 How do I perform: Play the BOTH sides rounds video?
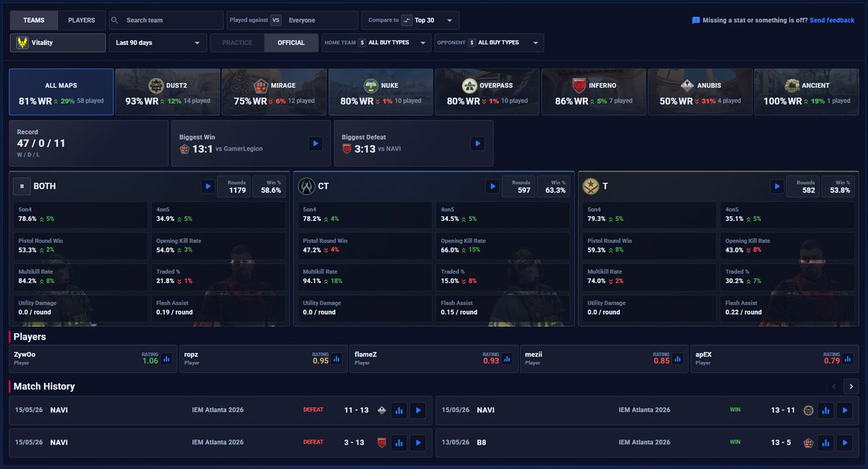pos(208,187)
